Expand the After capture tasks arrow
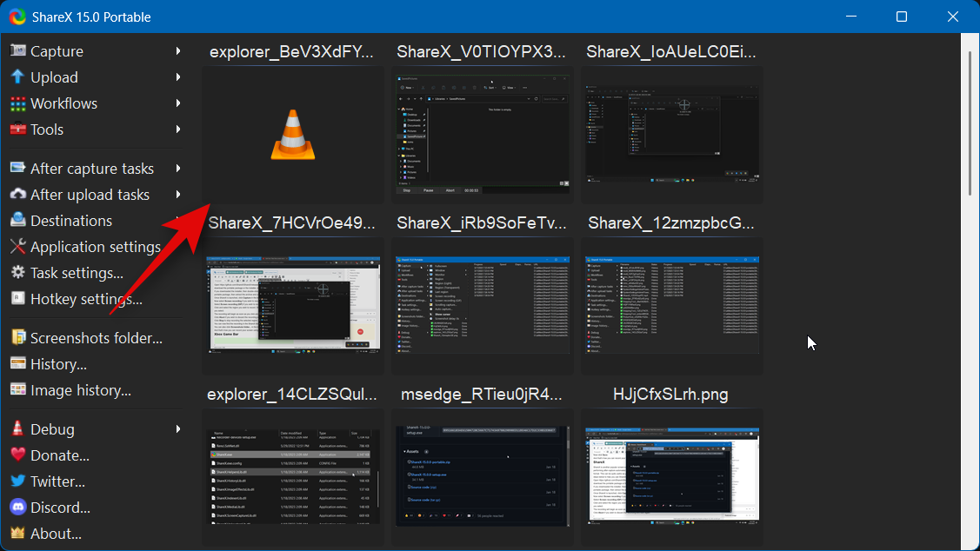Screen dimensions: 980x551 177,169
